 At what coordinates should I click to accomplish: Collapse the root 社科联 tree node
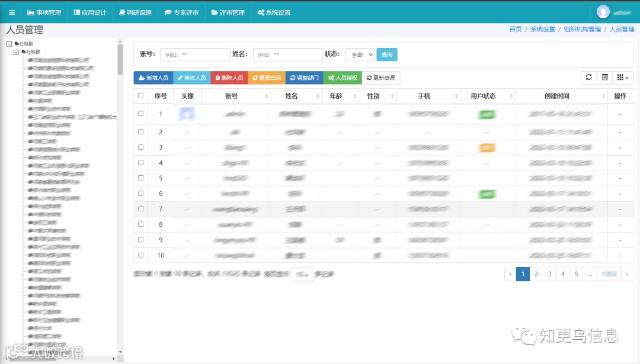pyautogui.click(x=9, y=44)
